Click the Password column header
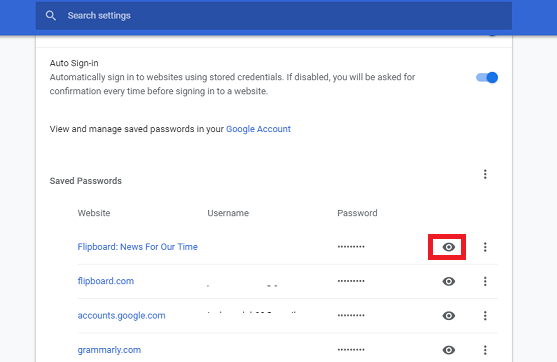Screen dimensions: 557x362 (357, 213)
